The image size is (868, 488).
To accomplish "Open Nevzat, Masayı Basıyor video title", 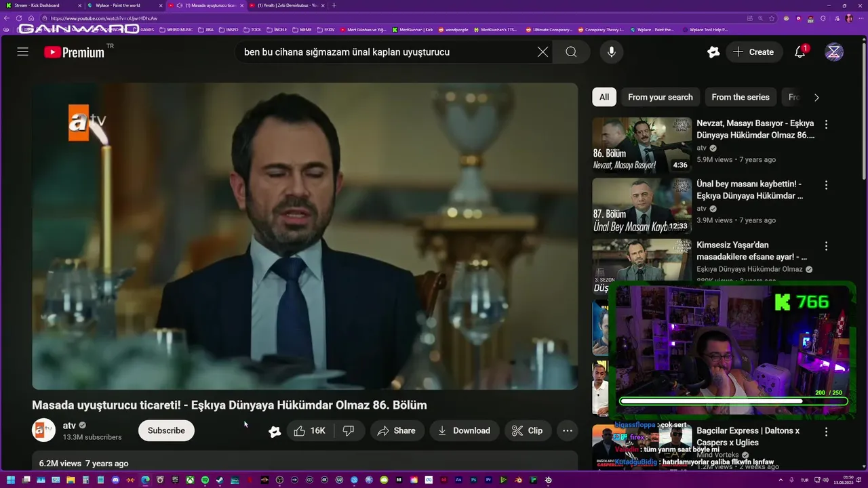I will tap(755, 129).
